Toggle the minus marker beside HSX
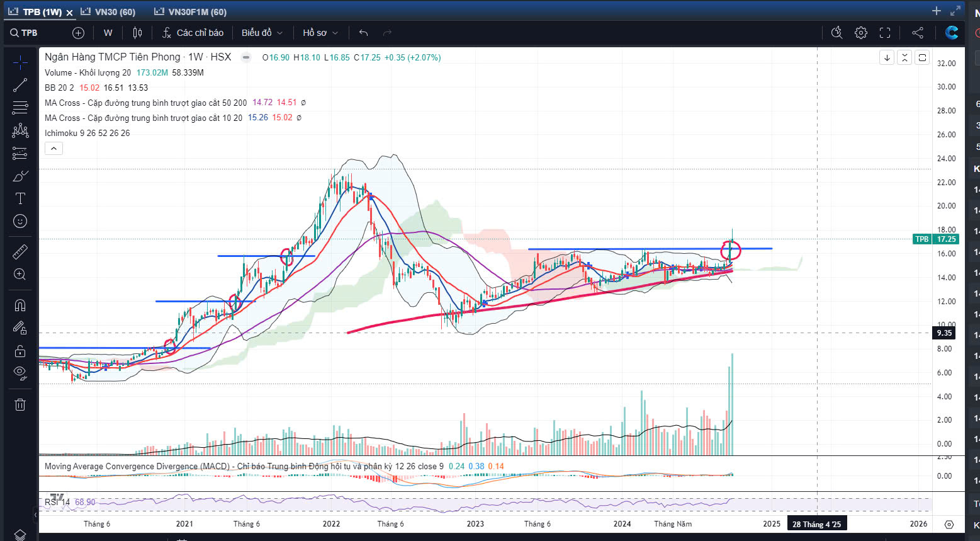Screen dimensions: 980x541 point(246,57)
